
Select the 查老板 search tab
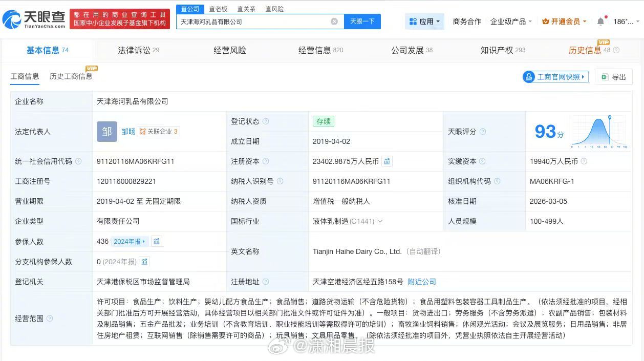coord(218,9)
